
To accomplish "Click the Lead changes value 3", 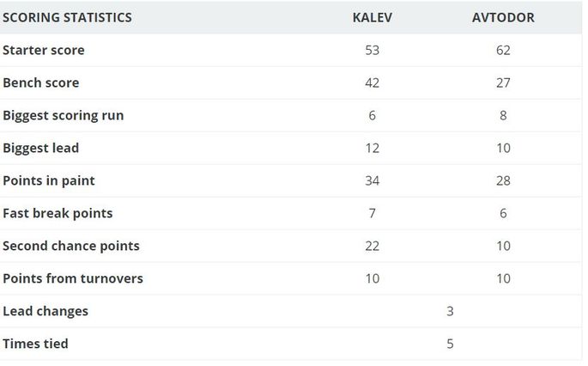I will pos(450,311).
